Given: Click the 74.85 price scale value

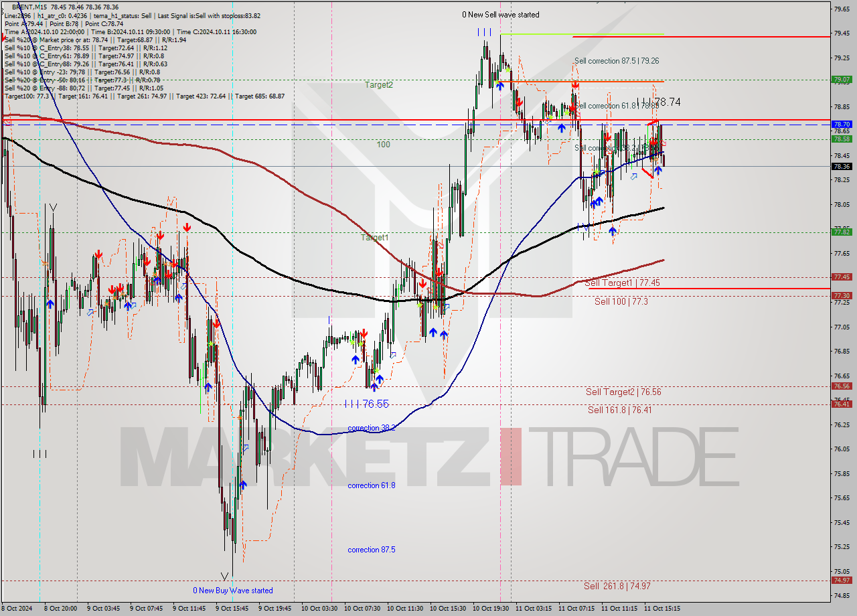Looking at the screenshot, I should 842,595.
